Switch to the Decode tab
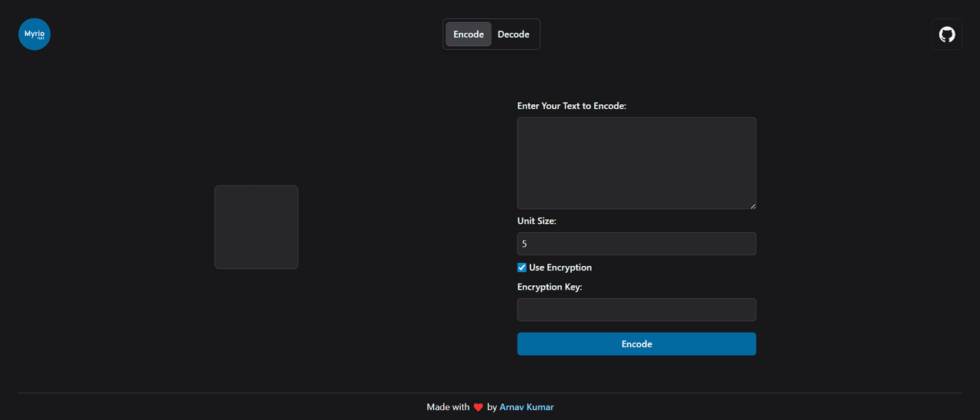This screenshot has width=980, height=420. click(513, 34)
